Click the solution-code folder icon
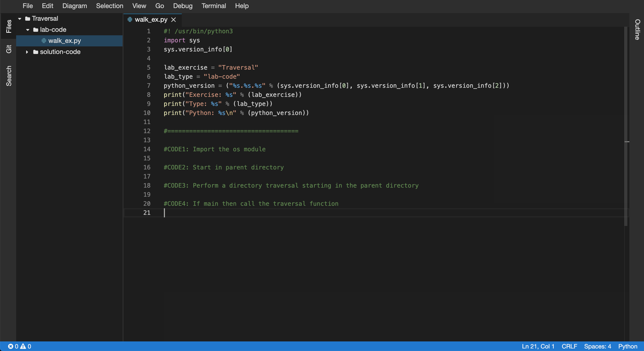 click(x=36, y=52)
